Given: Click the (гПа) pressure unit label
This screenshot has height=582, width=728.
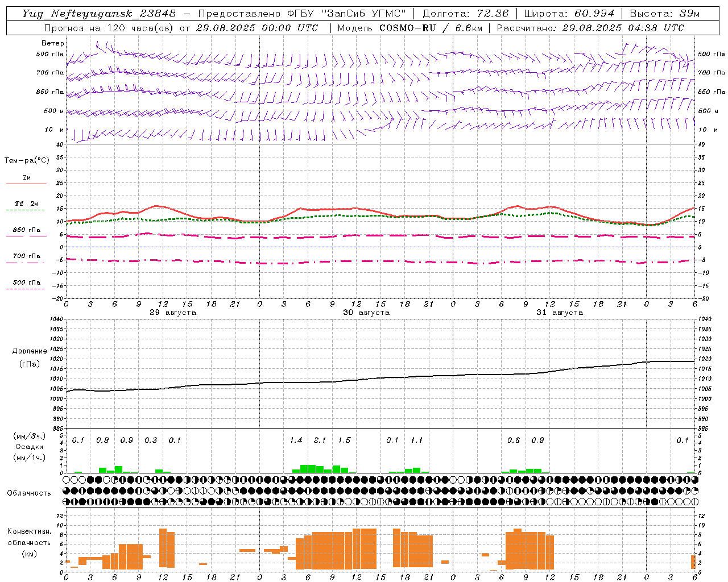Looking at the screenshot, I should point(30,364).
